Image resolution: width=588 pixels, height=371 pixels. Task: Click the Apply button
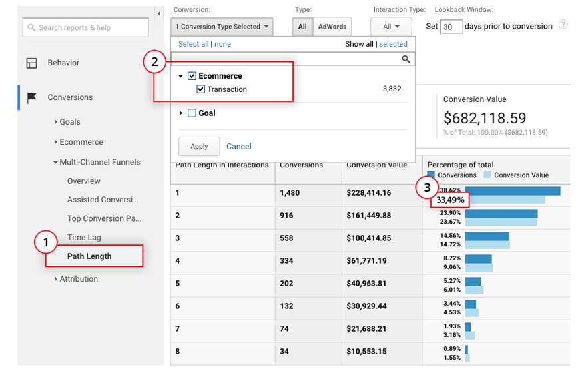[199, 147]
